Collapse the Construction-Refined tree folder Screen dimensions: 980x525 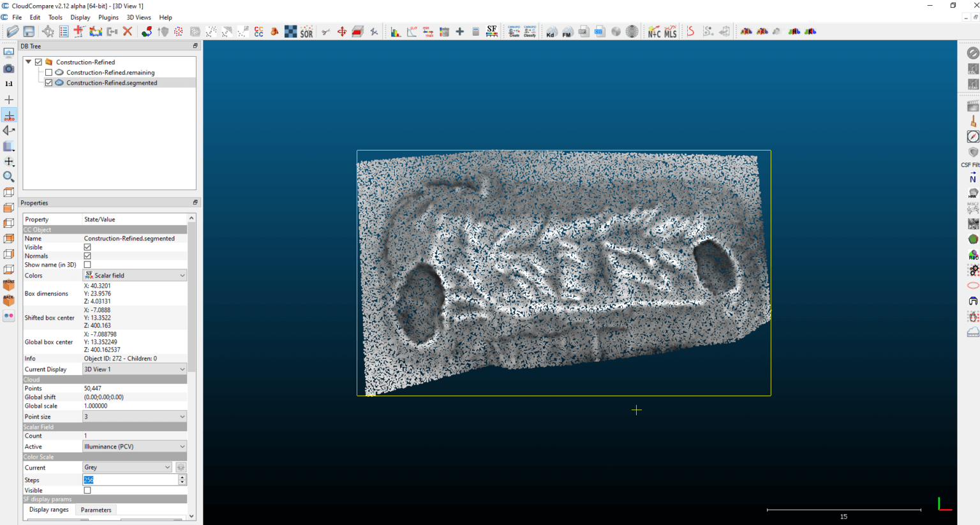29,62
